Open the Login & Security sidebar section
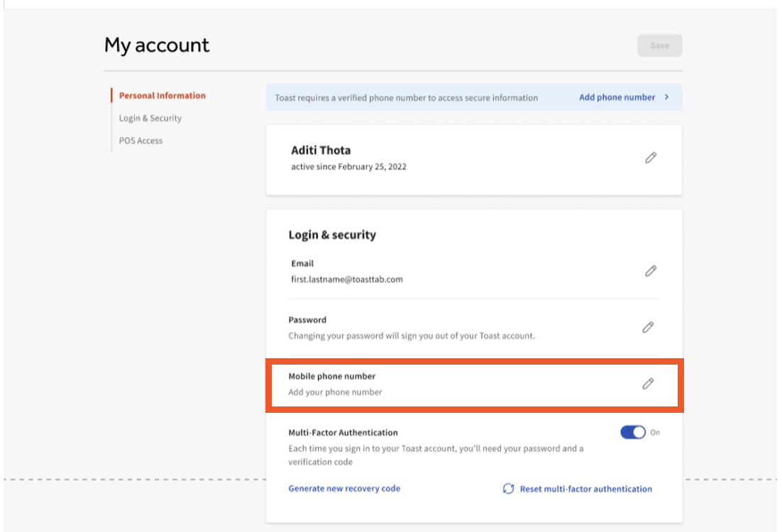Viewport: 782px width, 532px height. tap(150, 118)
